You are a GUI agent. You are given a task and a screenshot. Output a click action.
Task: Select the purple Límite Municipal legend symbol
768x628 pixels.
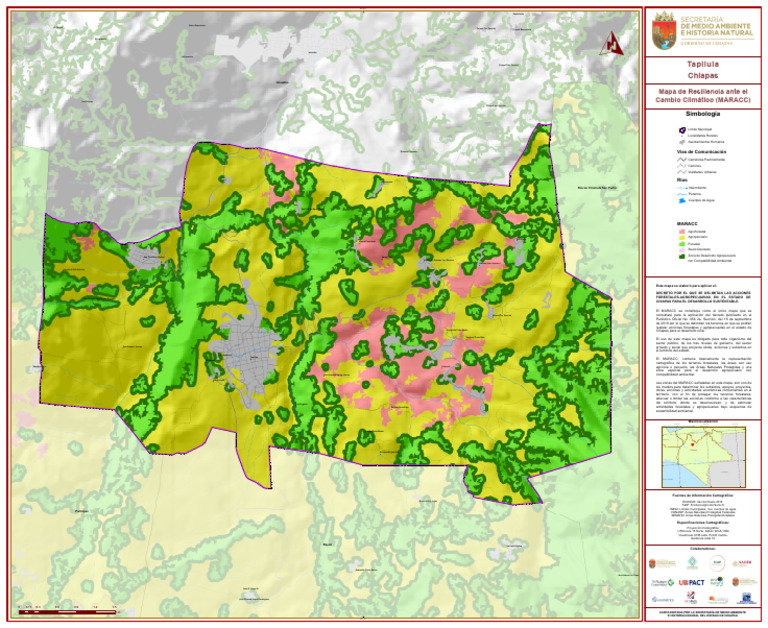coord(682,129)
